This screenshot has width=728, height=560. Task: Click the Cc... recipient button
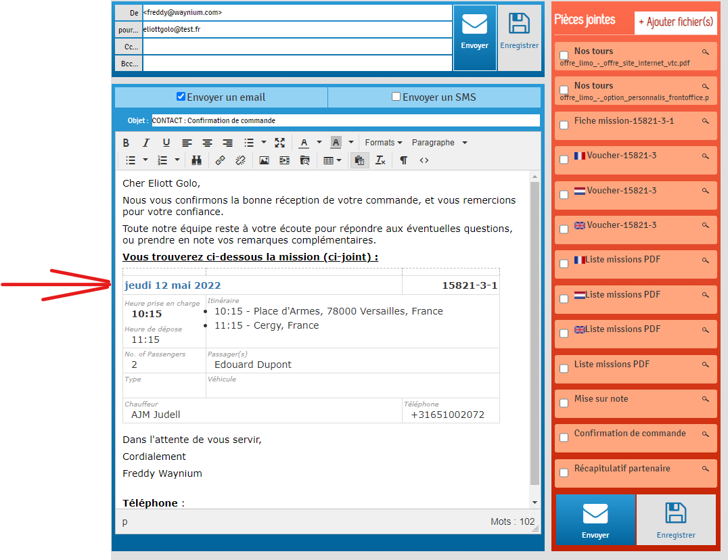point(129,47)
